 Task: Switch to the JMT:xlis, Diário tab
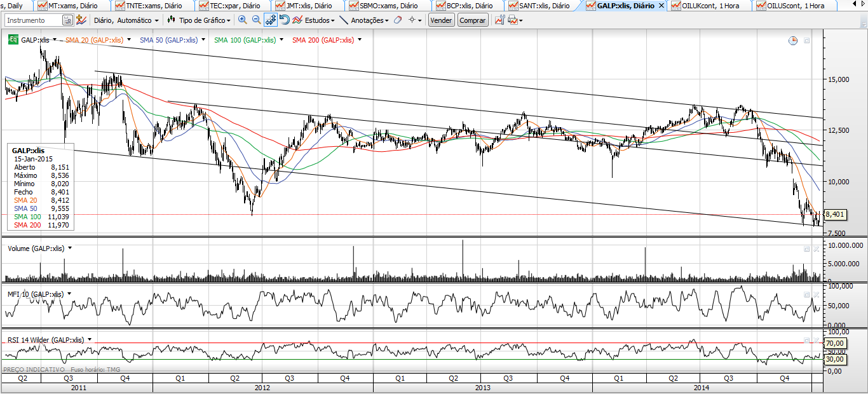(x=309, y=6)
